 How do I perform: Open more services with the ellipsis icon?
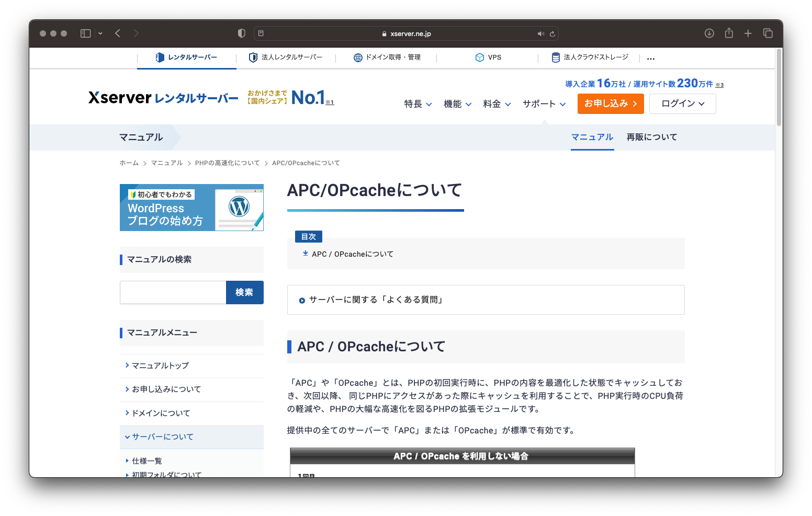pos(650,58)
